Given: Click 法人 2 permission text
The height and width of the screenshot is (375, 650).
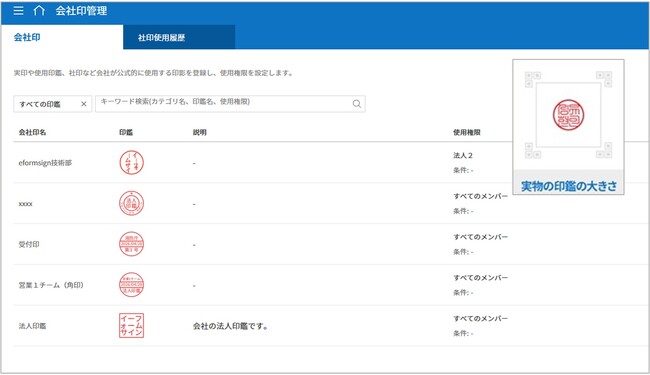Looking at the screenshot, I should (463, 155).
